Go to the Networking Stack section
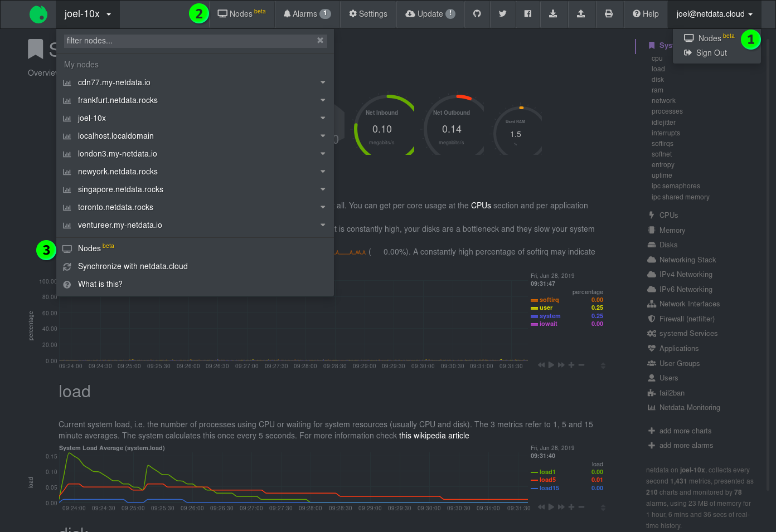 687,260
